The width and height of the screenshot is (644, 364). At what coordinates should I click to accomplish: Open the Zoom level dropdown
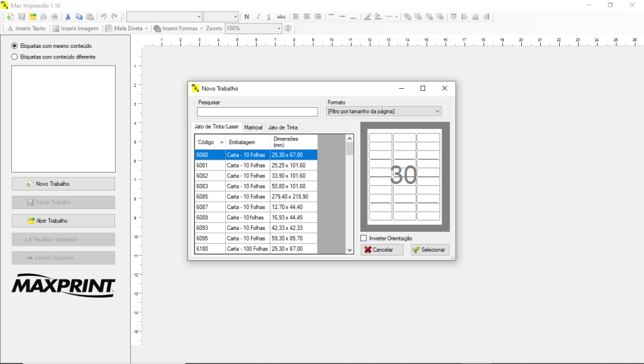point(279,28)
